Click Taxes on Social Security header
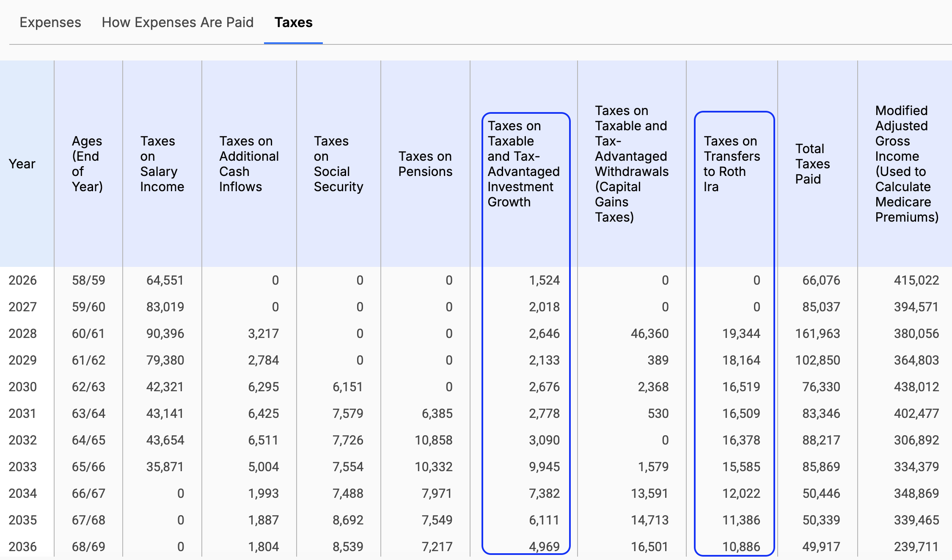952x560 pixels. [x=338, y=164]
